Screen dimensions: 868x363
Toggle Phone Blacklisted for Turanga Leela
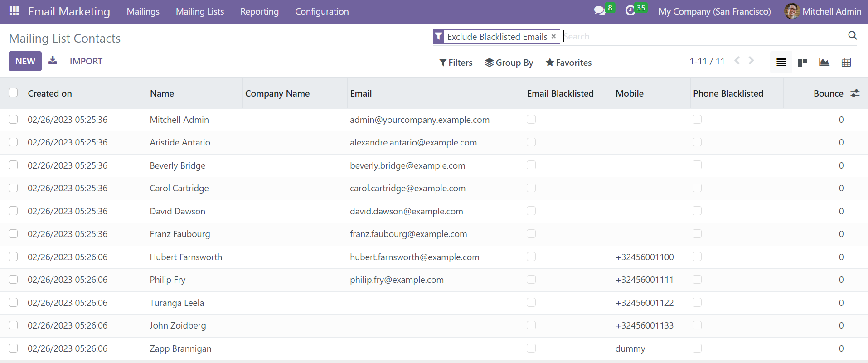coord(697,302)
